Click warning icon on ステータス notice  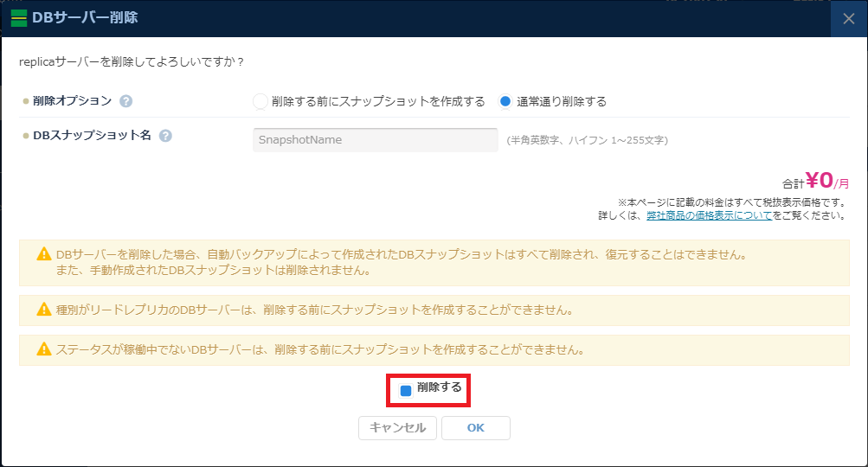click(x=43, y=350)
